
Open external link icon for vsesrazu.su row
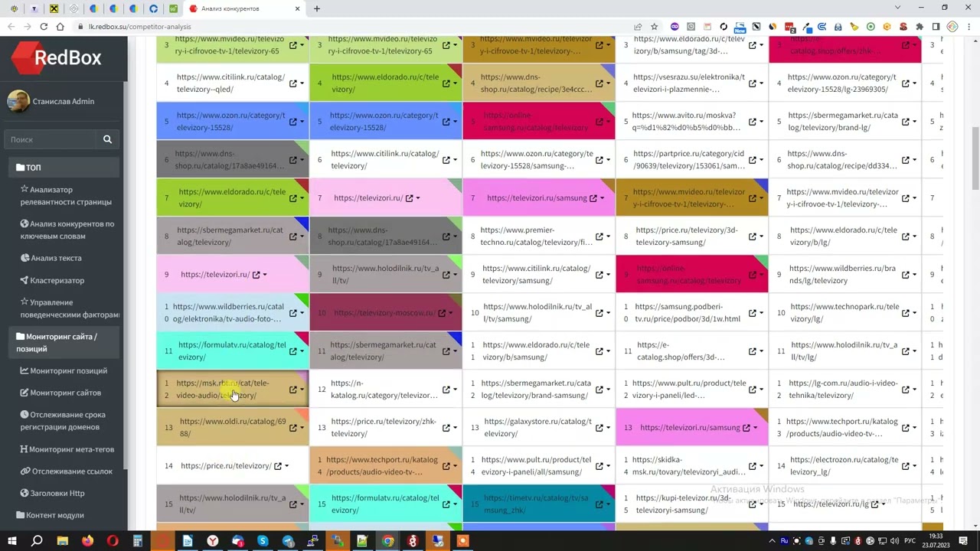[x=753, y=83]
